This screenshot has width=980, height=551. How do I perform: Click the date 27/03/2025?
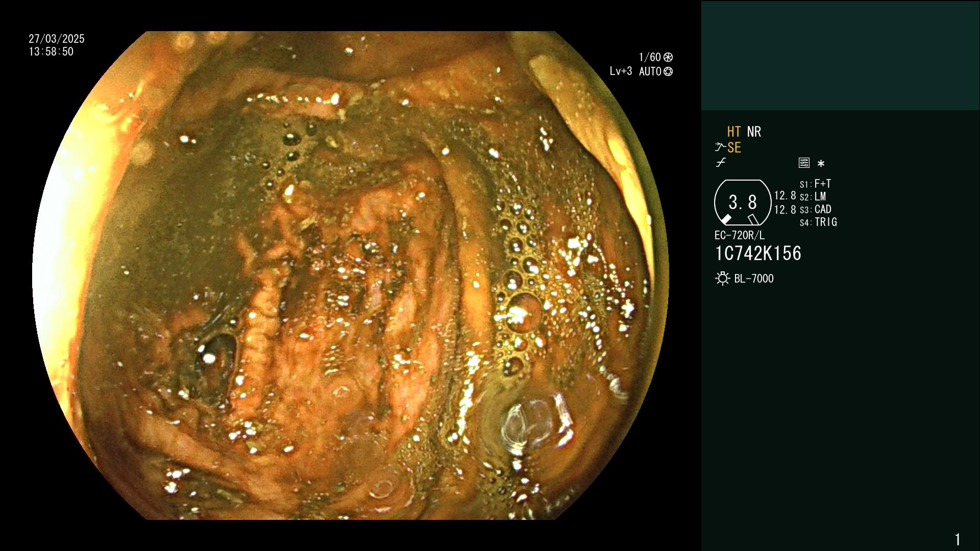click(x=57, y=39)
